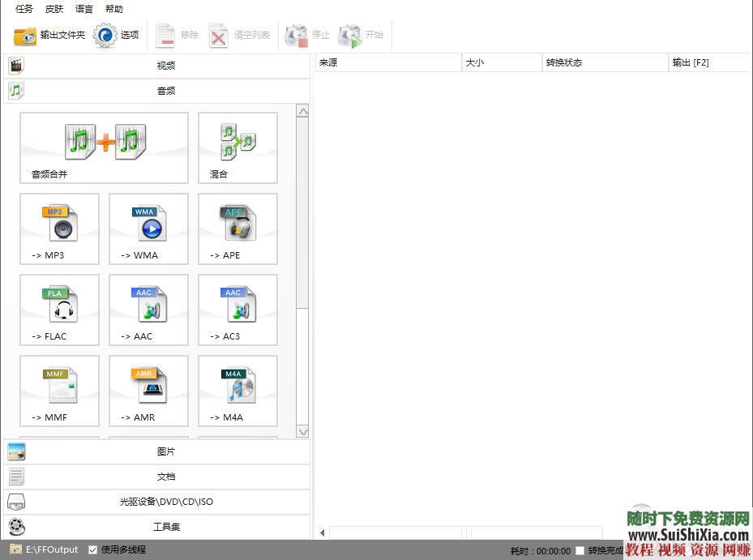The image size is (753, 560).
Task: Enable the 转换完成 checkbox in status bar
Action: [580, 551]
